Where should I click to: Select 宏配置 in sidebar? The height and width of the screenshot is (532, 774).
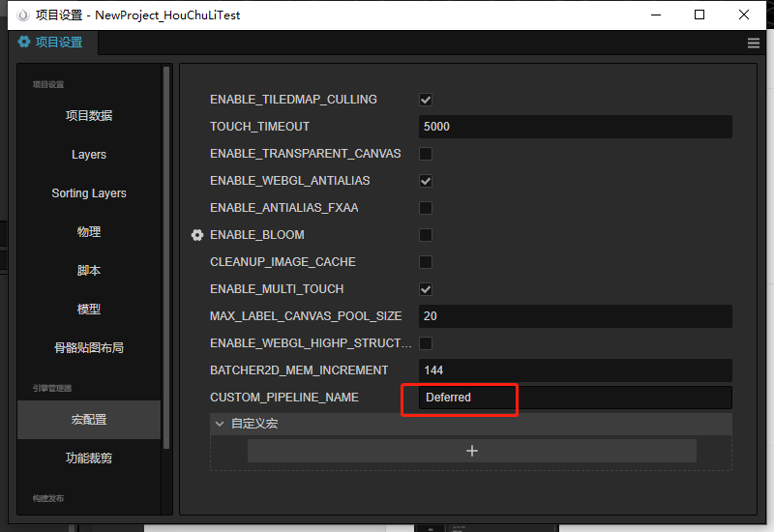point(89,420)
